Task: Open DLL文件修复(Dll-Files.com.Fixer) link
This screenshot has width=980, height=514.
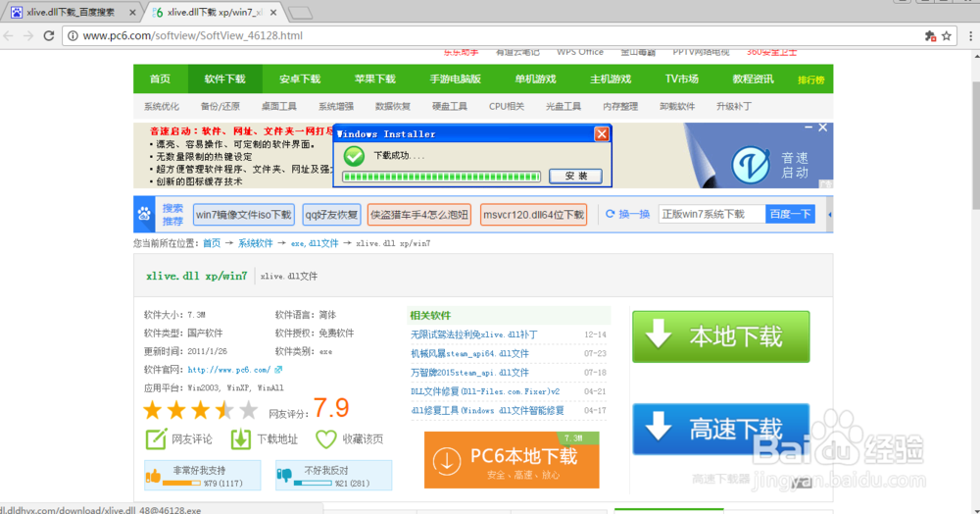Action: pos(485,391)
